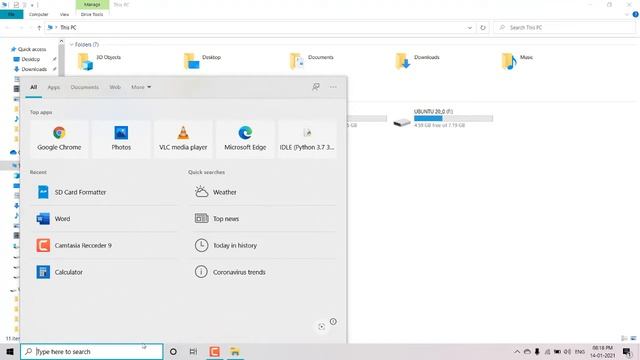Screen dimensions: 640x360
Task: Expand the File Explorer ribbon chevron
Action: click(x=627, y=14)
